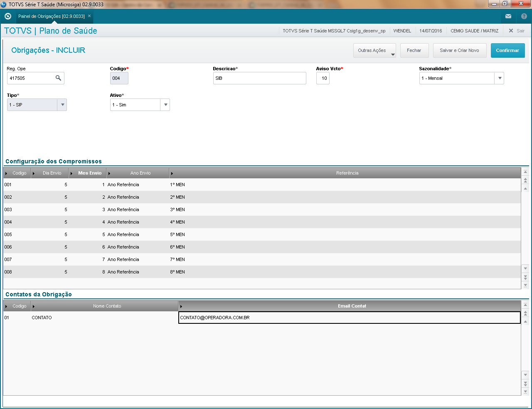Page up in Compromissos grid using double arrow
Screen dimensions: 532x409
(x=525, y=180)
